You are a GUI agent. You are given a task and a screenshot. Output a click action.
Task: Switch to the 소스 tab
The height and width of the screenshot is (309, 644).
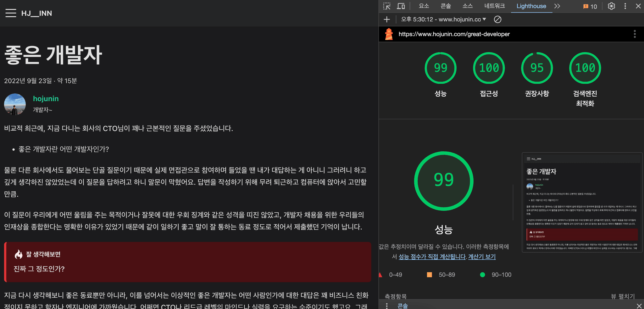click(468, 6)
